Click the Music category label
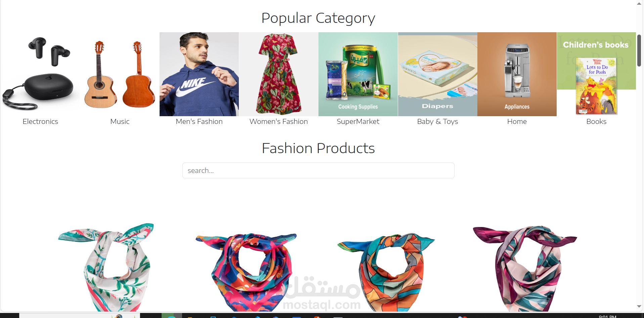 120,122
